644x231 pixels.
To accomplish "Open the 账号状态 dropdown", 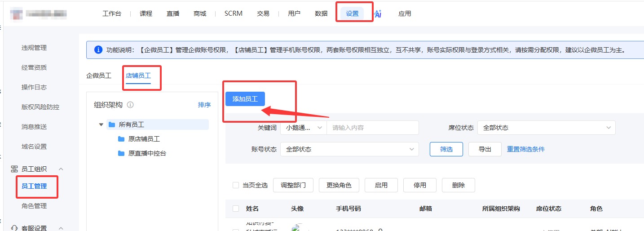I will click(349, 149).
